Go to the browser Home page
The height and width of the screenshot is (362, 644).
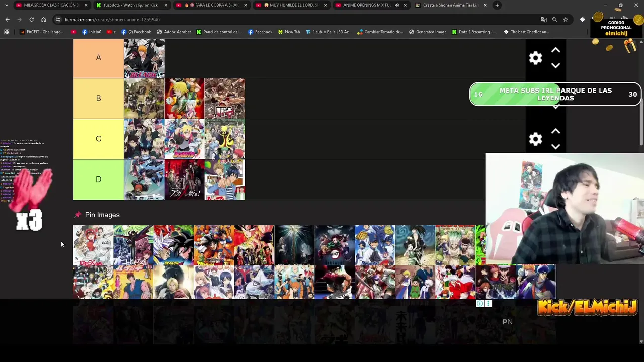click(43, 19)
